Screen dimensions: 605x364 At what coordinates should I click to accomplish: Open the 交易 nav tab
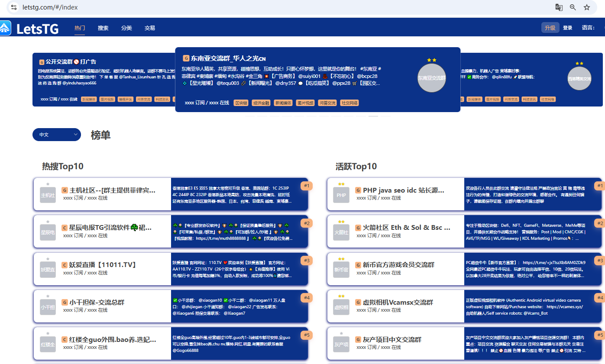coord(150,28)
